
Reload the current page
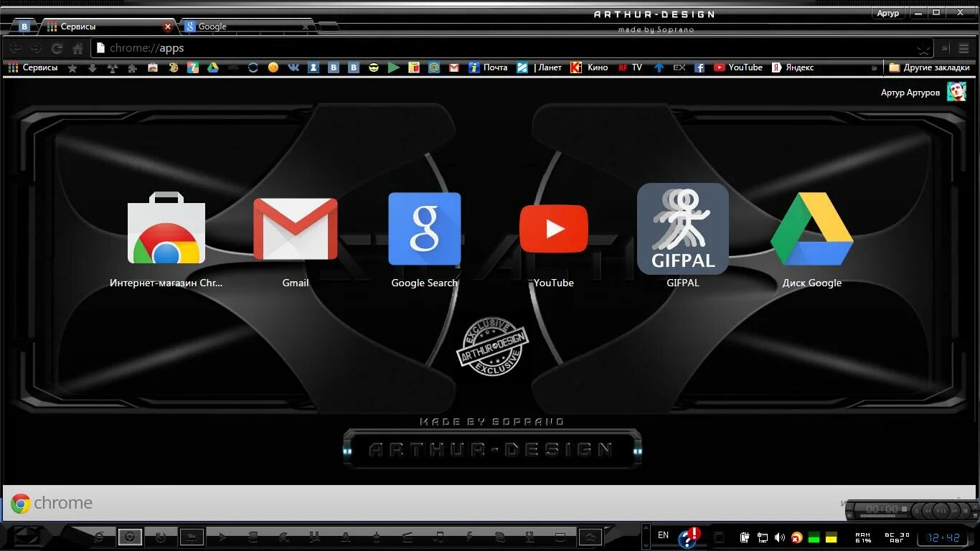(x=57, y=48)
